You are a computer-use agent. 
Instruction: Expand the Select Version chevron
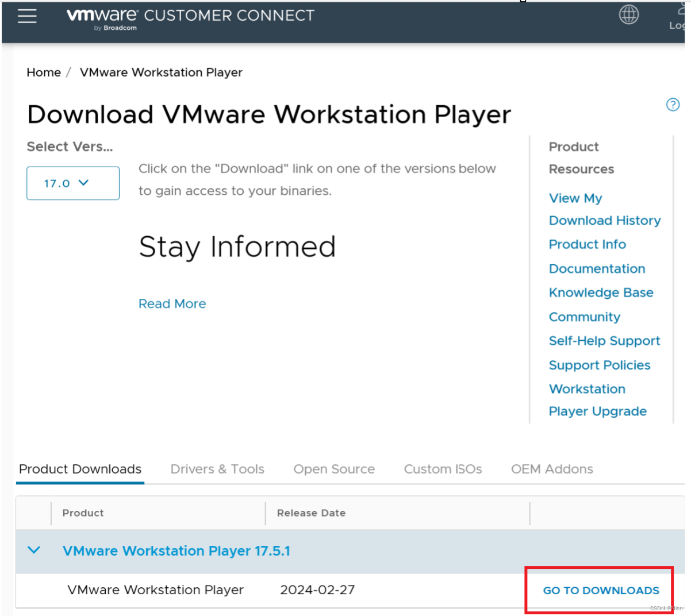point(84,183)
